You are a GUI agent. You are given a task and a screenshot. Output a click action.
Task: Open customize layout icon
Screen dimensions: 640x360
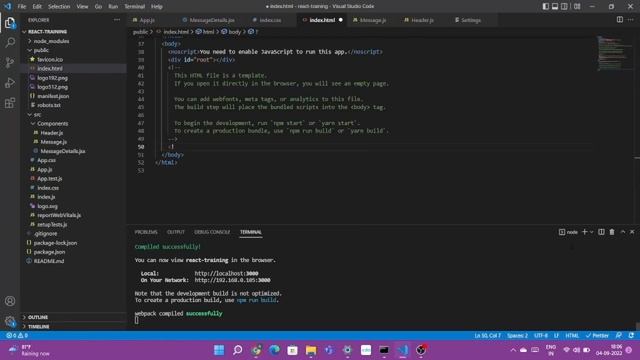coord(577,6)
